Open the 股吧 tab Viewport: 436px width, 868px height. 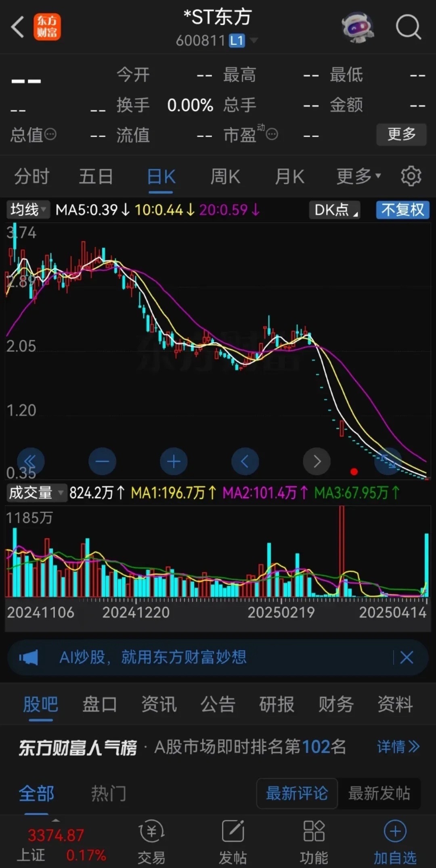coord(40,704)
